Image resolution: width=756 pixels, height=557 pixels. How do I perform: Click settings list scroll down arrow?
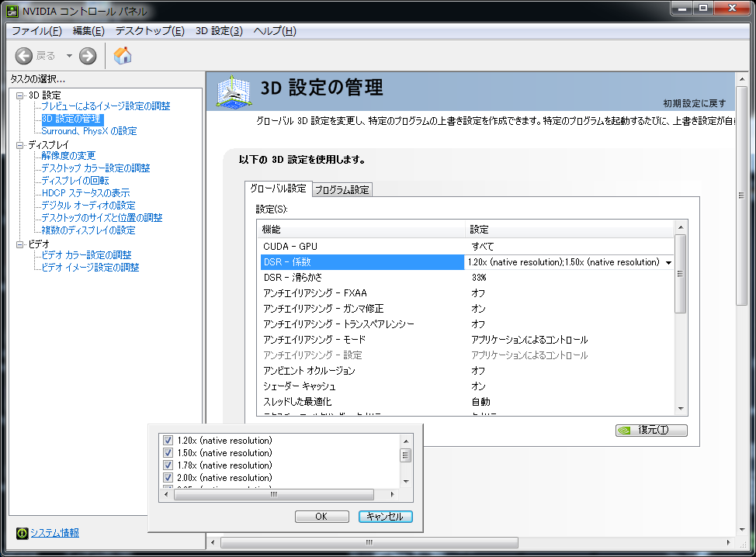click(680, 409)
